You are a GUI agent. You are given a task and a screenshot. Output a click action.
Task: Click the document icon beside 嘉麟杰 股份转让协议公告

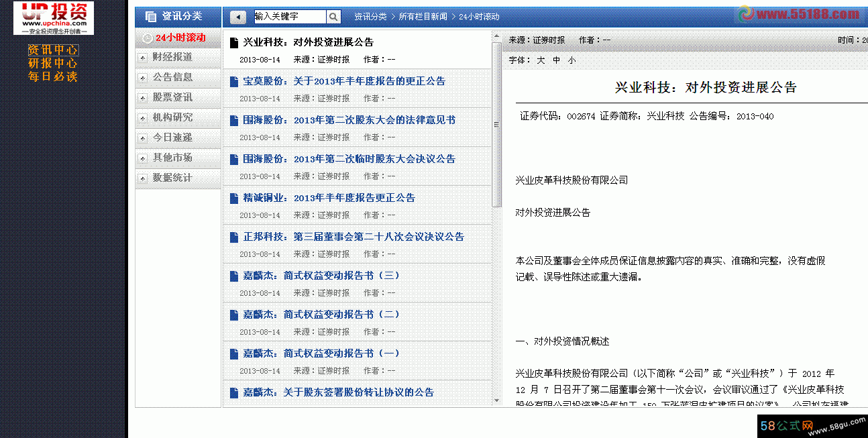pos(234,393)
